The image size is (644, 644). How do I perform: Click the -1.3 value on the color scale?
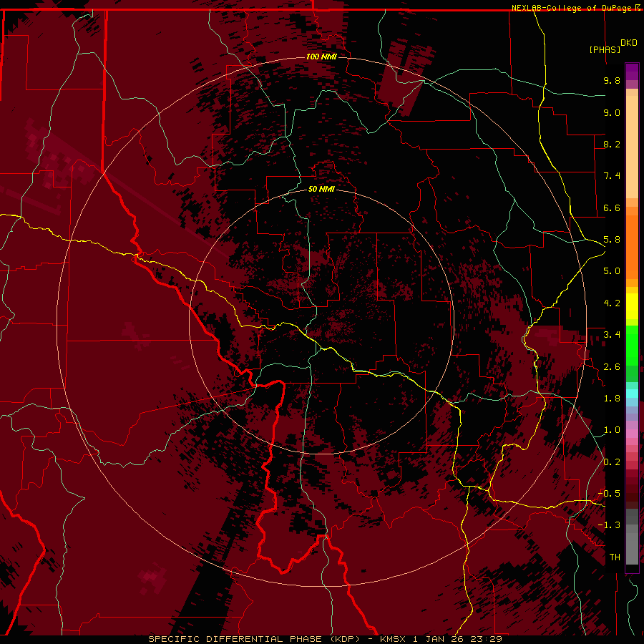click(x=609, y=525)
